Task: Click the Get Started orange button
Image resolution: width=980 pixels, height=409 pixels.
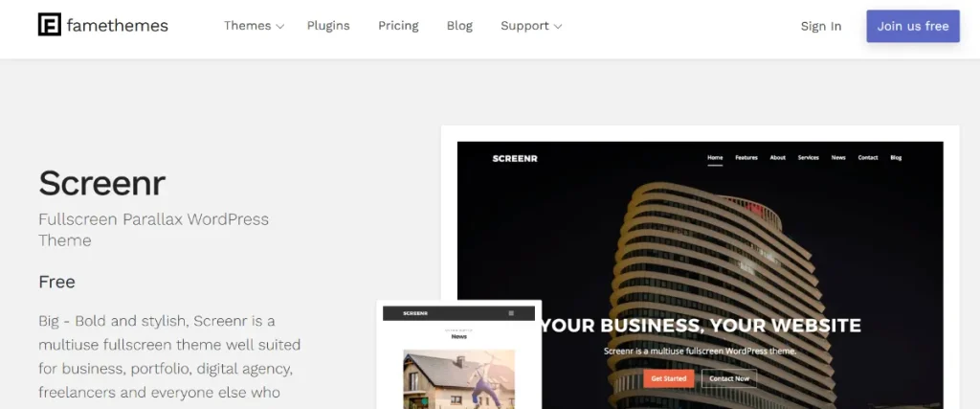Action: click(x=668, y=378)
